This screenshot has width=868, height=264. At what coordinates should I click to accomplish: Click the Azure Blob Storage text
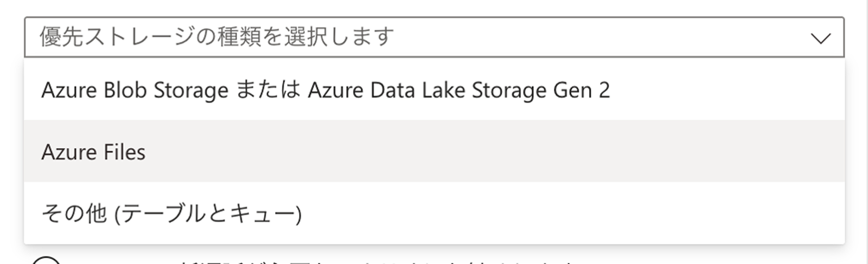(135, 90)
